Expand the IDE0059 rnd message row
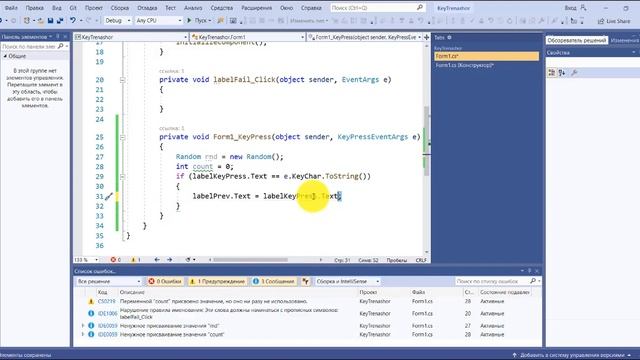Screen dimensions: 640x360 83,326
